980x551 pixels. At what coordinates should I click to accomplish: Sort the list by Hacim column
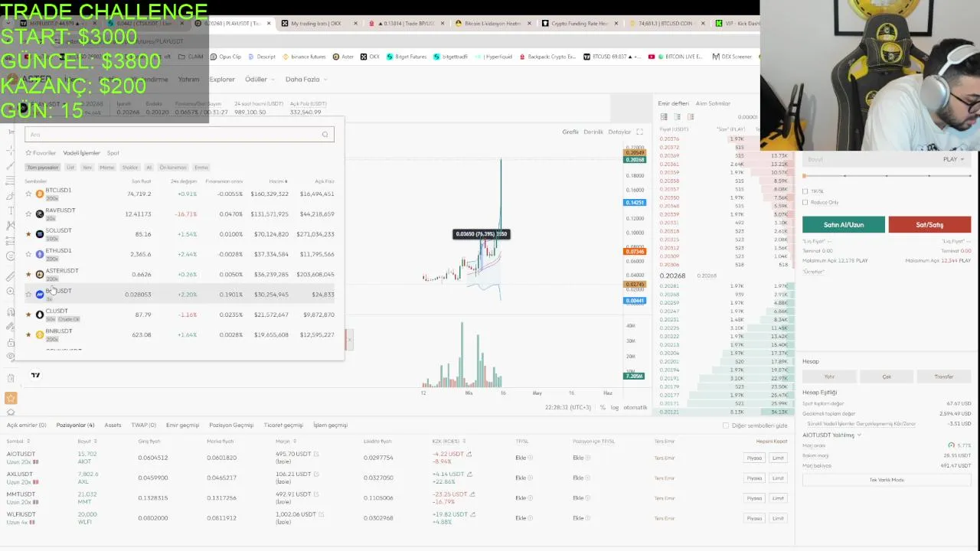pos(278,181)
